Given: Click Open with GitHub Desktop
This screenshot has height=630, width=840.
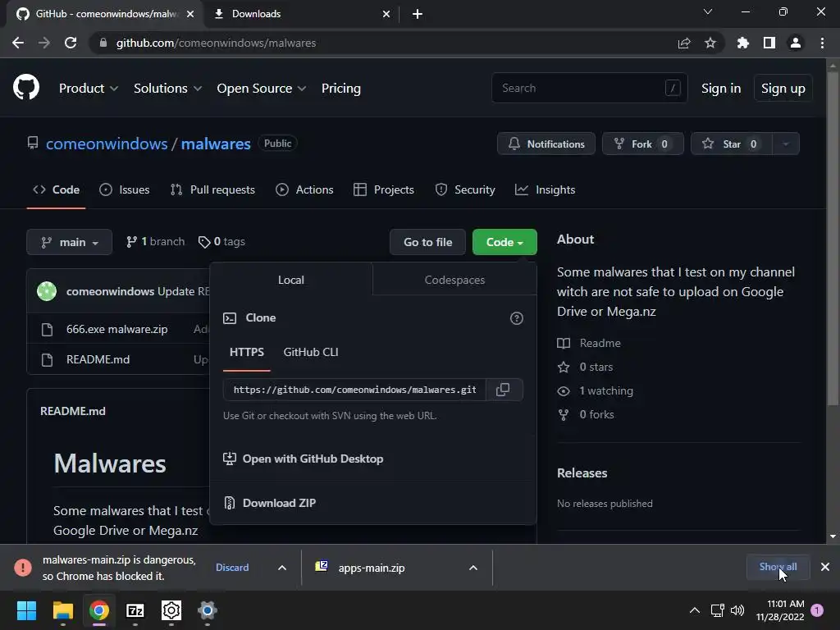Looking at the screenshot, I should click(304, 459).
